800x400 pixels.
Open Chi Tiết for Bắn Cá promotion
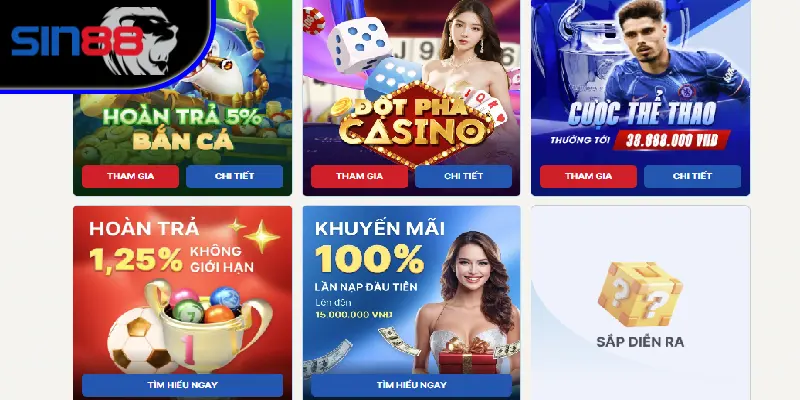click(234, 176)
